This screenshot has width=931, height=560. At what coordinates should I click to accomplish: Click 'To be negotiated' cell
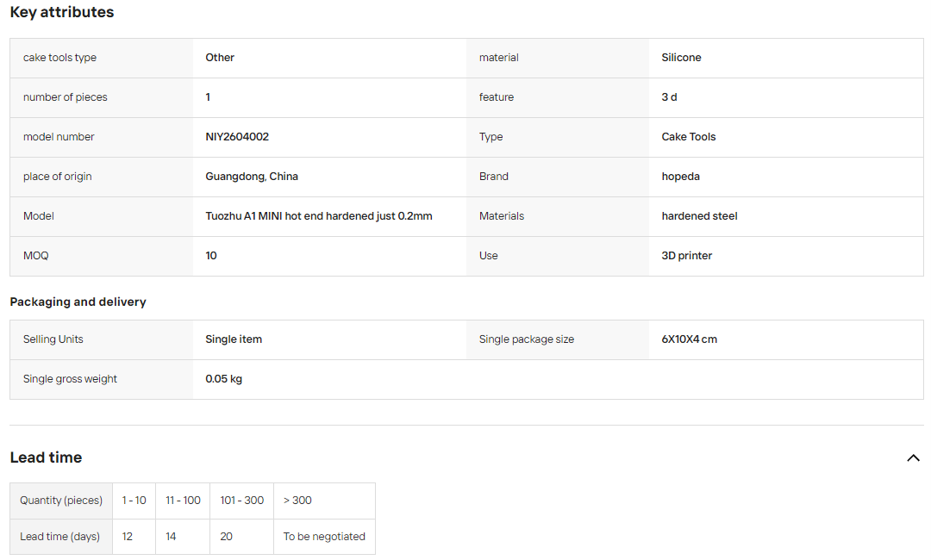tap(324, 537)
